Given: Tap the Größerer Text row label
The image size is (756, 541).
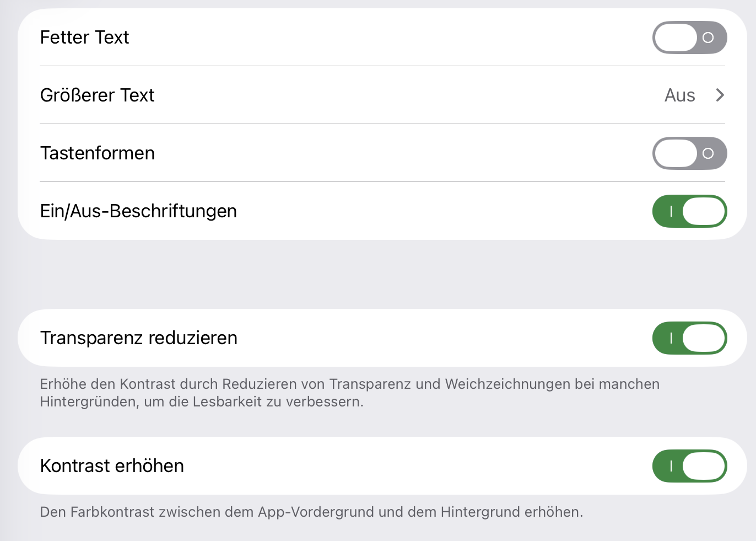Looking at the screenshot, I should point(98,95).
